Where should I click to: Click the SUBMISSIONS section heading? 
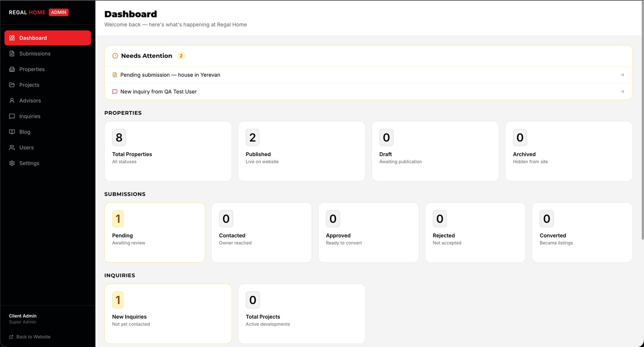(125, 194)
